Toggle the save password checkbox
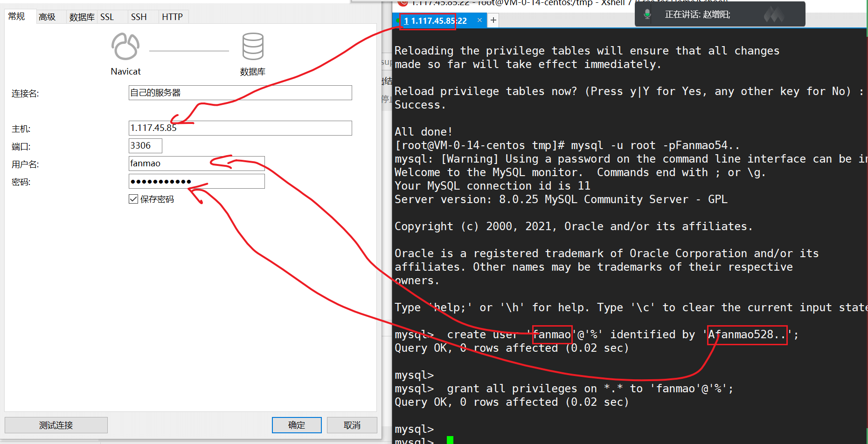 (x=133, y=199)
